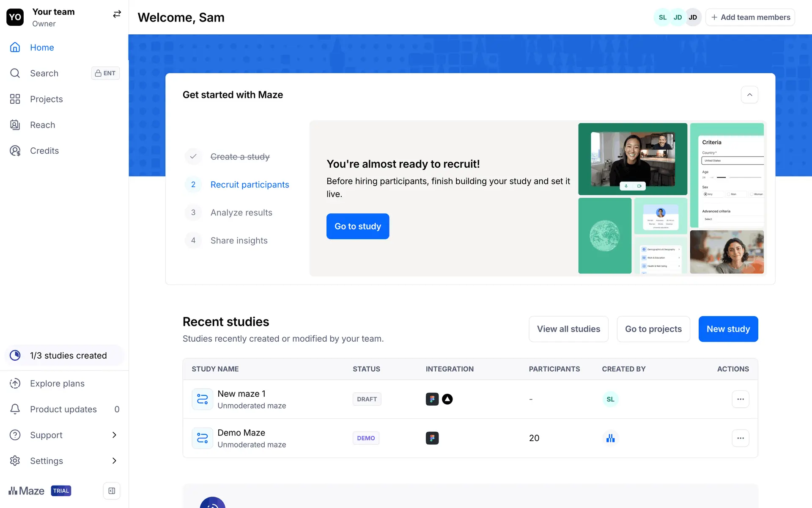This screenshot has height=508, width=812.
Task: Click the Go to study button
Action: point(357,226)
